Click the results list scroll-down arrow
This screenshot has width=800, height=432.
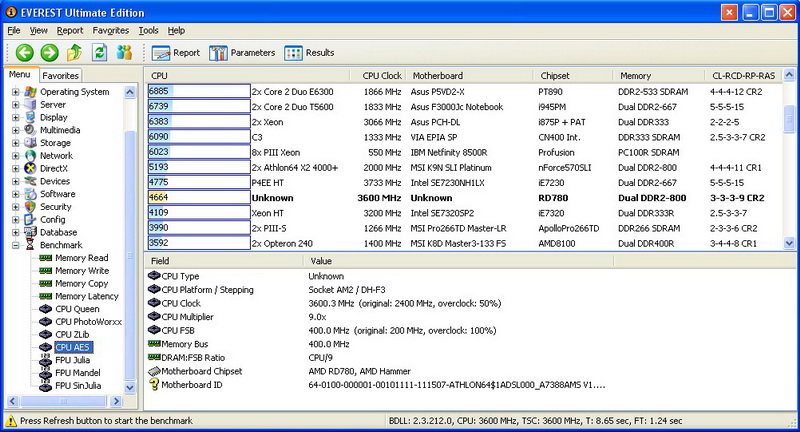coord(789,243)
